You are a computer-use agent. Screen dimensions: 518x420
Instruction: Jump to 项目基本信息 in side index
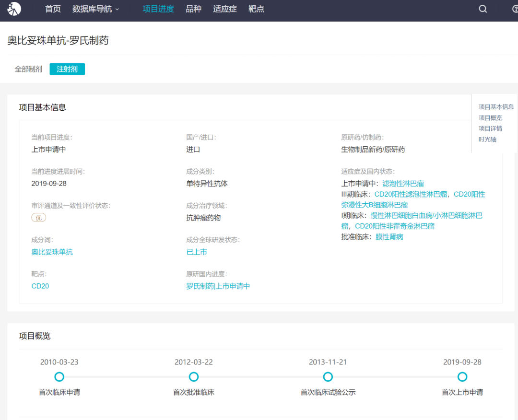click(x=496, y=107)
